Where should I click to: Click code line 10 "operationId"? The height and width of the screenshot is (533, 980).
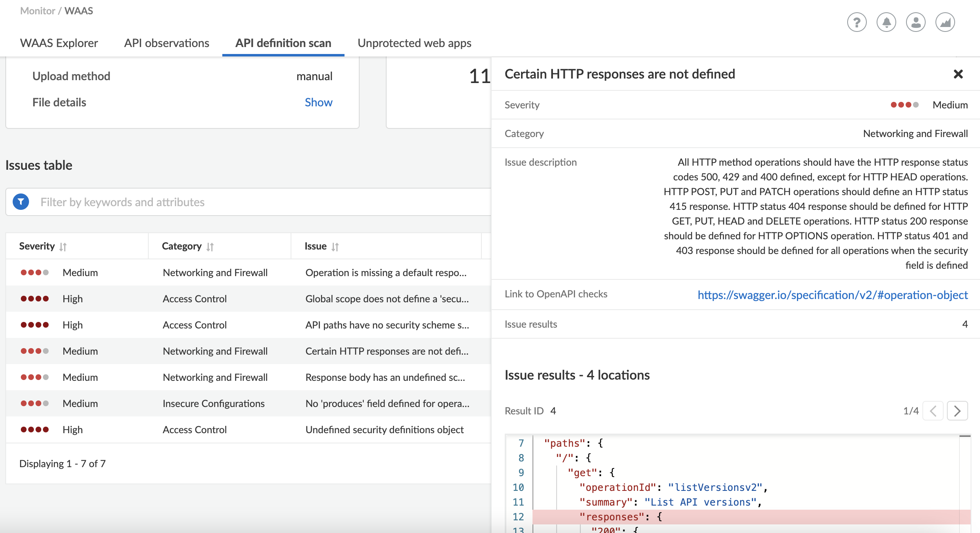click(x=673, y=488)
